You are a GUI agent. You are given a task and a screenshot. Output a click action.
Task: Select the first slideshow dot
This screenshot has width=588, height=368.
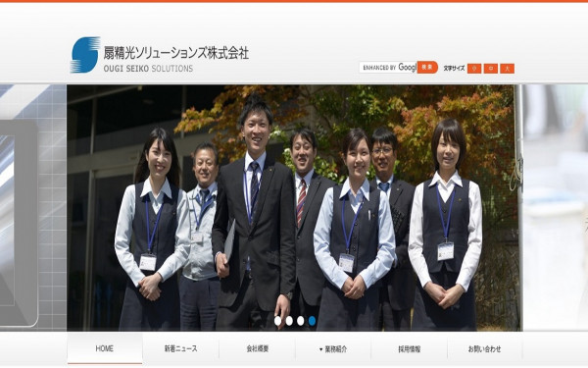(278, 321)
